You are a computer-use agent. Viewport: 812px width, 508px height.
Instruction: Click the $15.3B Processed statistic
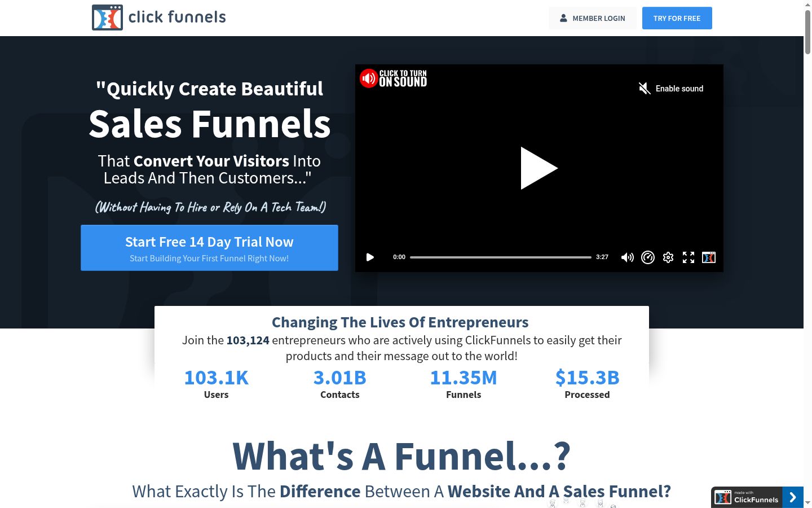pos(587,384)
